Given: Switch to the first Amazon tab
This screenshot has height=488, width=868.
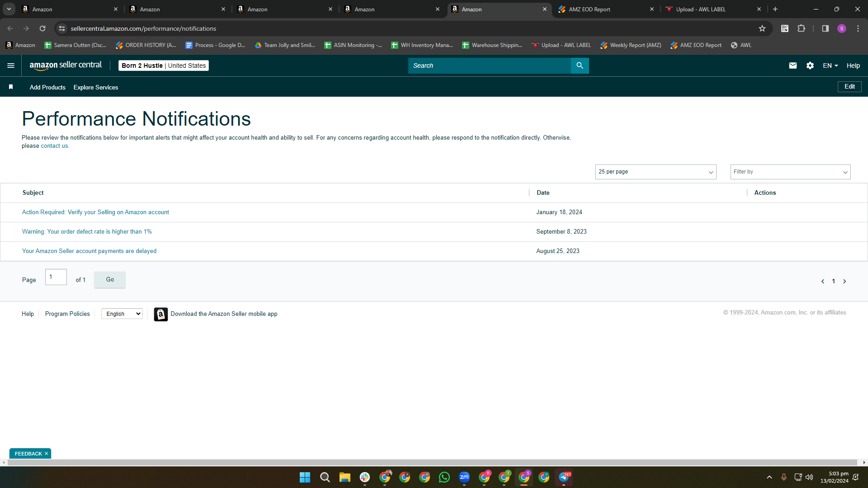Looking at the screenshot, I should point(70,9).
